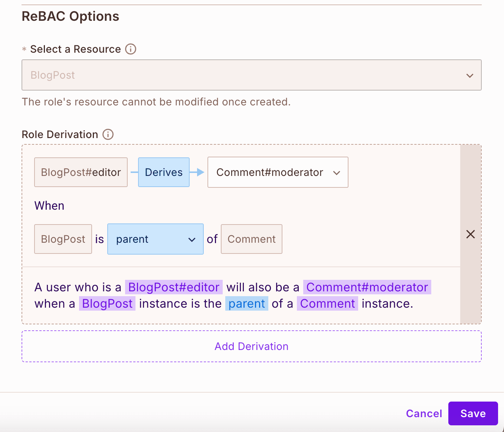Click highlighted parent tag in summary

point(247,304)
